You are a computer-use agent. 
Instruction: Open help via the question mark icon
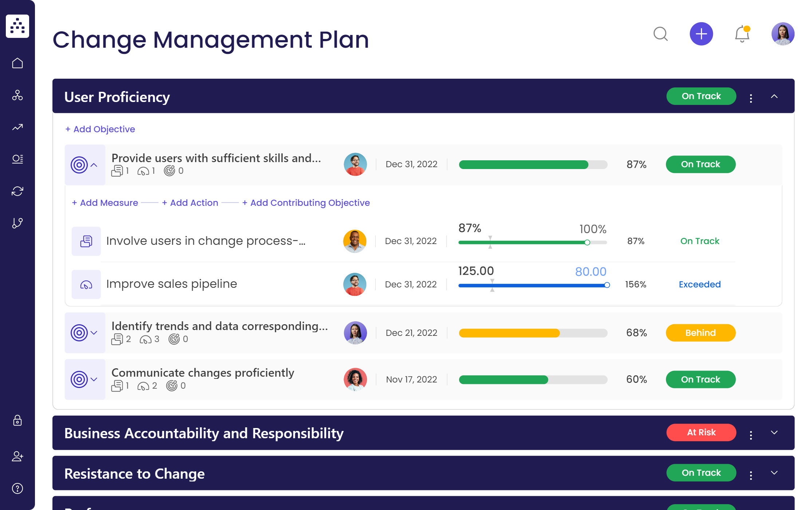click(17, 488)
